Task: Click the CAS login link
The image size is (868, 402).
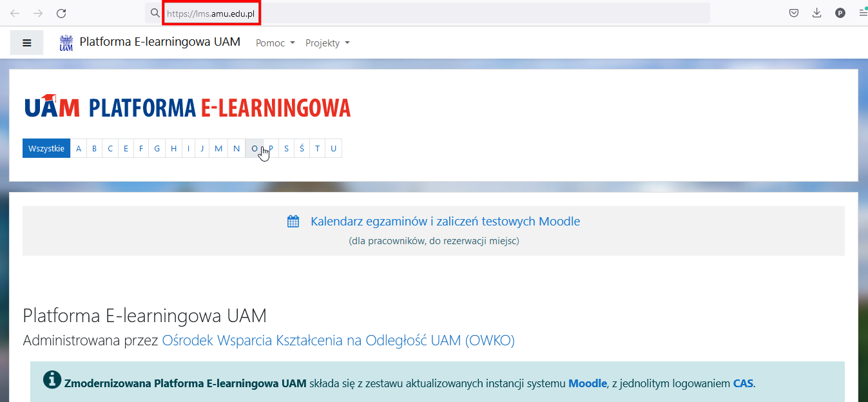Action: 742,383
